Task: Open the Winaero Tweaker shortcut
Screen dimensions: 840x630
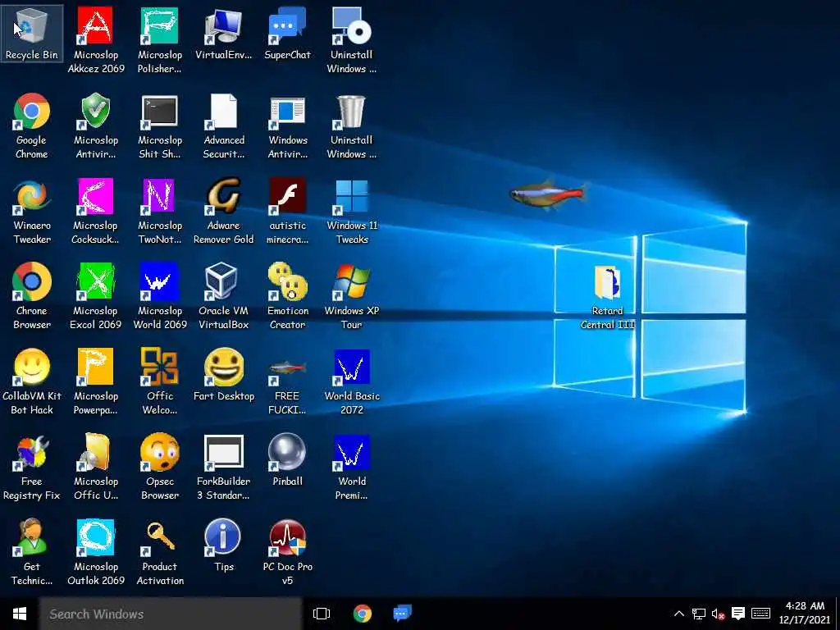Action: (x=32, y=212)
